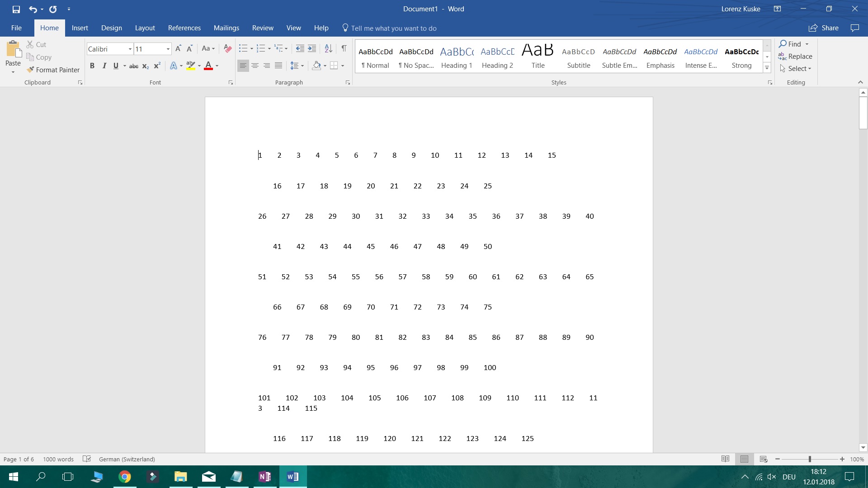Open the font size dropdown
Viewport: 868px width, 488px height.
[168, 49]
